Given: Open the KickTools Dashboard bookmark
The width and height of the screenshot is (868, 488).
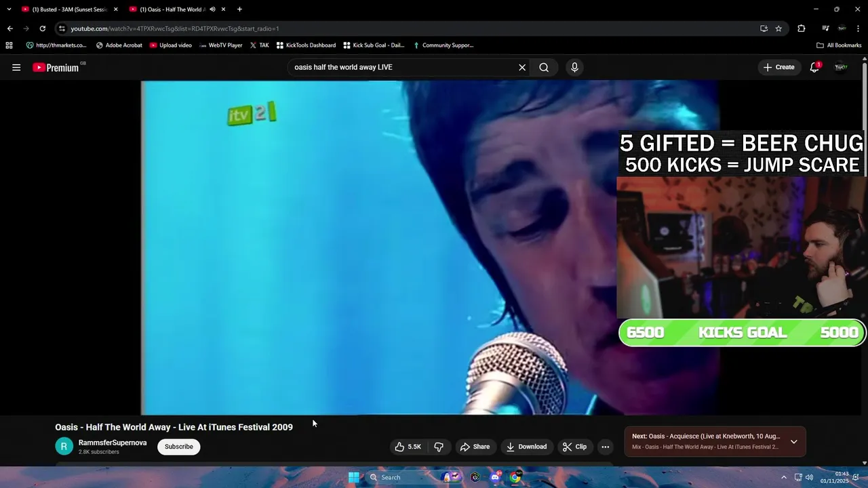Looking at the screenshot, I should pyautogui.click(x=306, y=45).
